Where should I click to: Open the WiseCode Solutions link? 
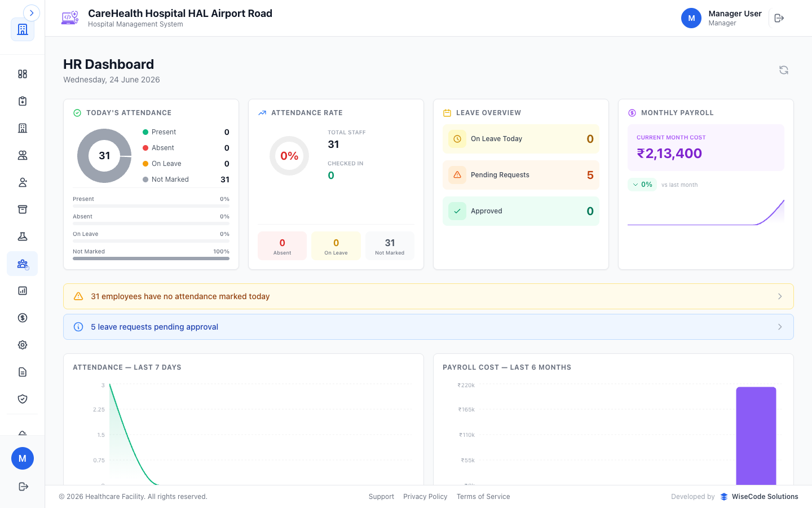click(x=760, y=497)
